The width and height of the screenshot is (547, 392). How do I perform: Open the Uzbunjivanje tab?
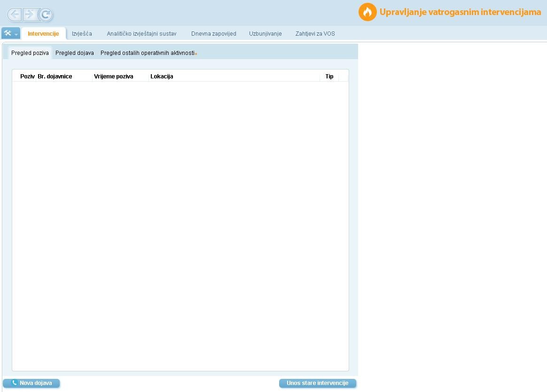pyautogui.click(x=265, y=34)
